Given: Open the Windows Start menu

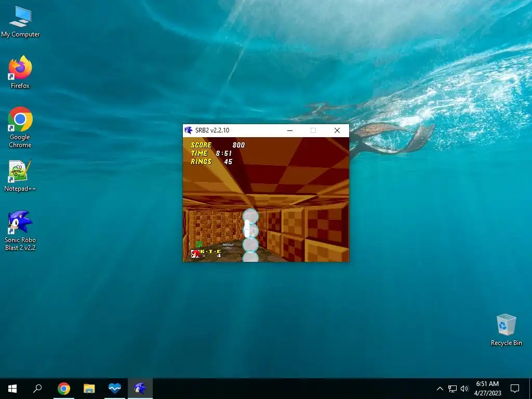Looking at the screenshot, I should point(12,389).
